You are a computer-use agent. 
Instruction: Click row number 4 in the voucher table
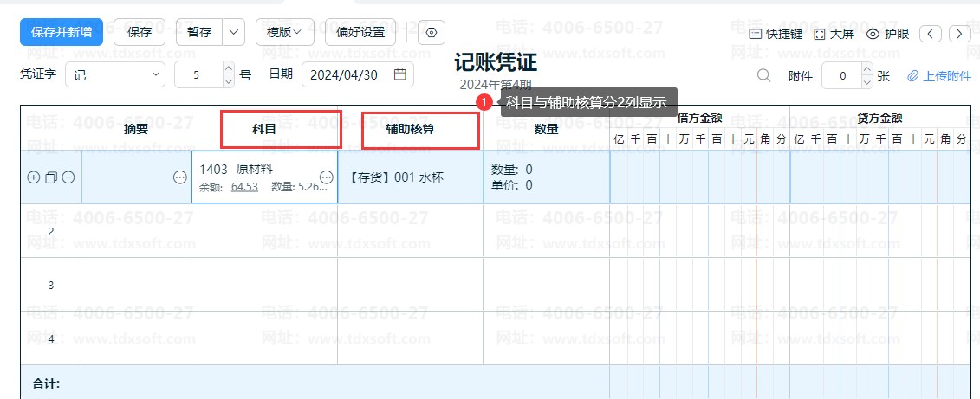coord(51,338)
